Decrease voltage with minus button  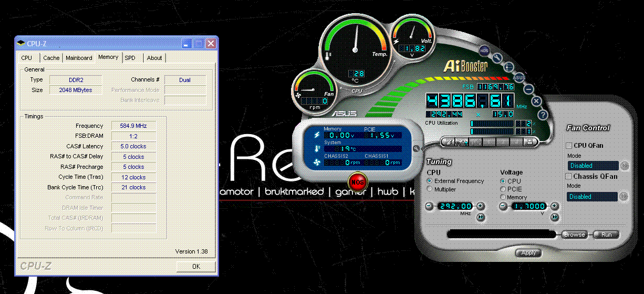(x=502, y=206)
